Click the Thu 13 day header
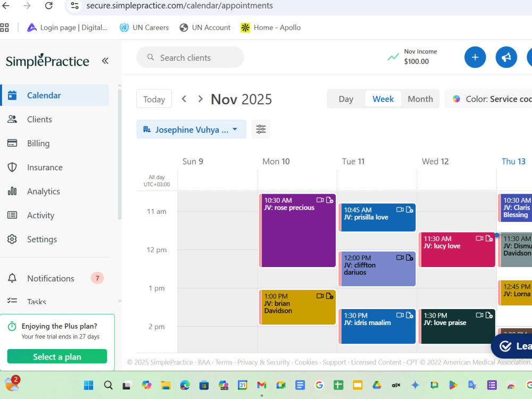532x399 pixels. 513,161
